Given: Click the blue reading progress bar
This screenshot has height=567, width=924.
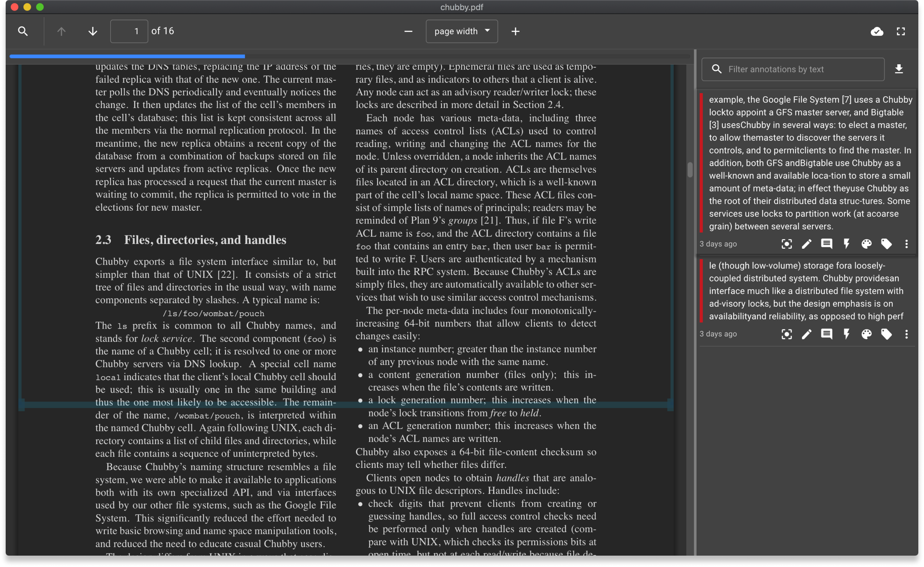Looking at the screenshot, I should point(127,56).
